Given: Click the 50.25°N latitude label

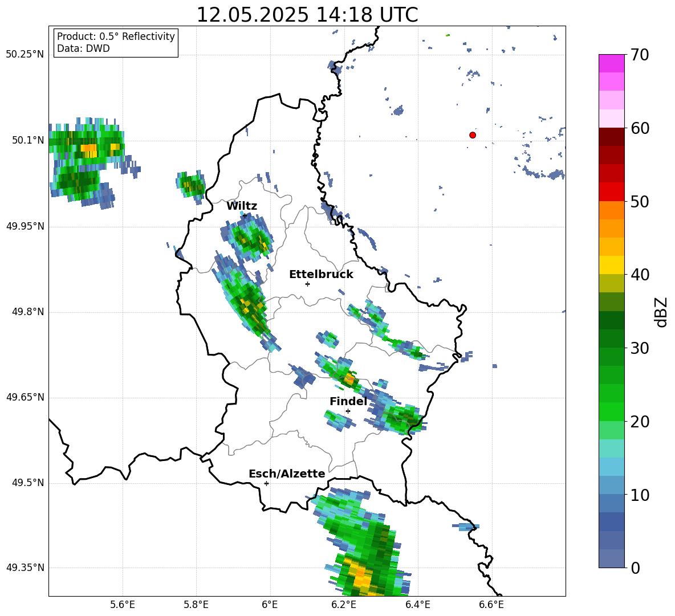Looking at the screenshot, I should 25,55.
